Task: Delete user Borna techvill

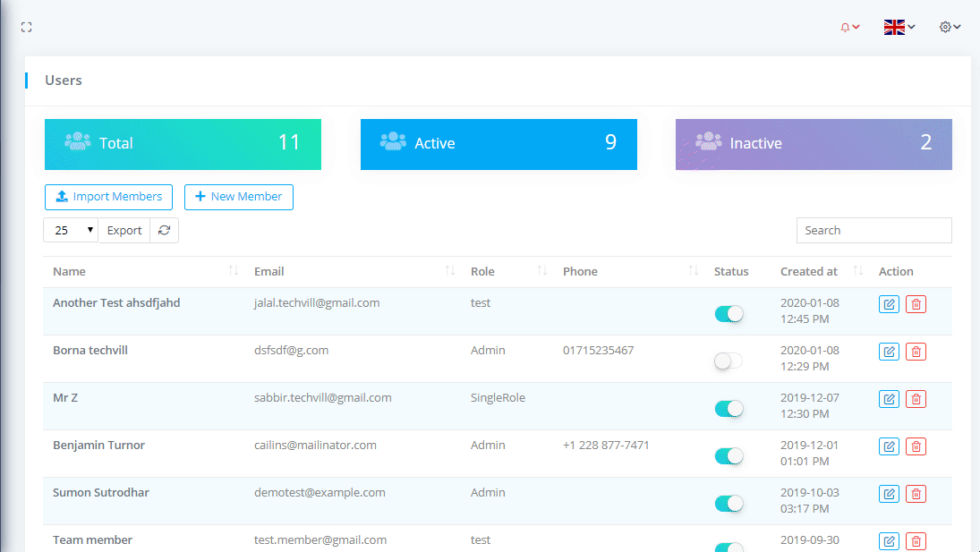Action: tap(916, 352)
